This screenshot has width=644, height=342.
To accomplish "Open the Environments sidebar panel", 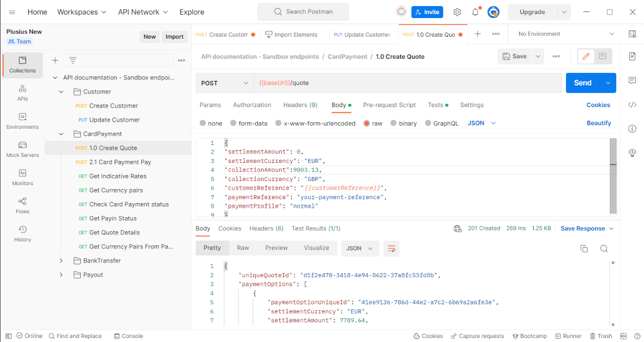I will tap(23, 121).
